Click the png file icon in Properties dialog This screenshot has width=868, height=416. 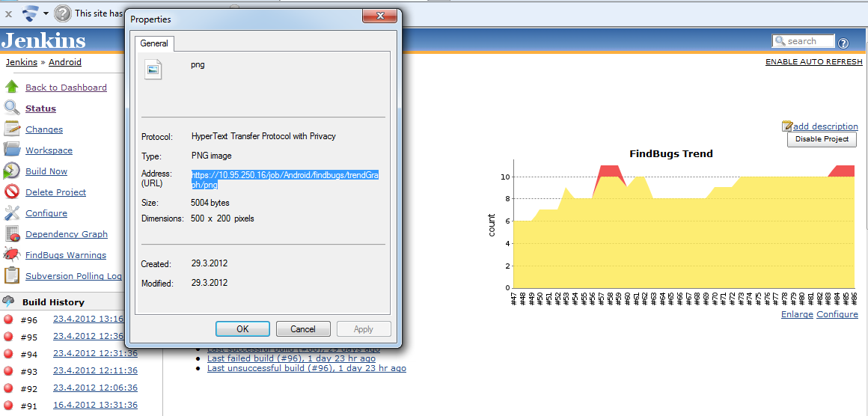coord(153,69)
